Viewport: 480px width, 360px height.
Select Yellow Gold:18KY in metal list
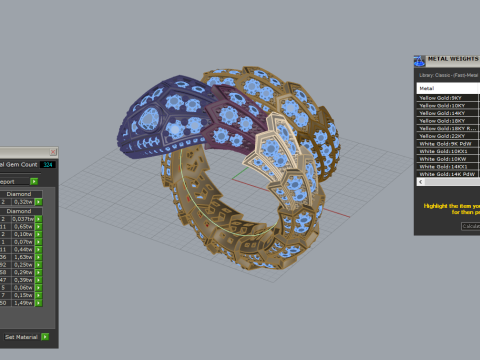click(x=447, y=121)
